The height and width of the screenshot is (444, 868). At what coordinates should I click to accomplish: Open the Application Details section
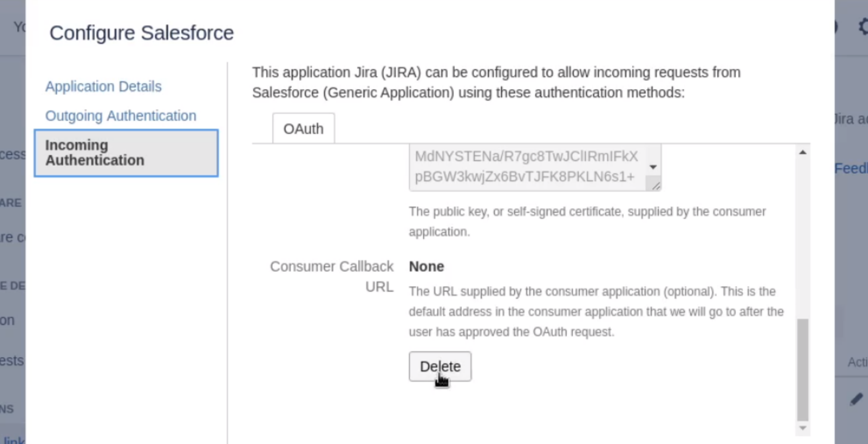[103, 86]
